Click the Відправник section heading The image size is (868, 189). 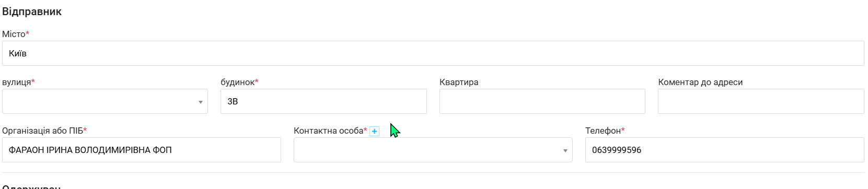click(32, 11)
